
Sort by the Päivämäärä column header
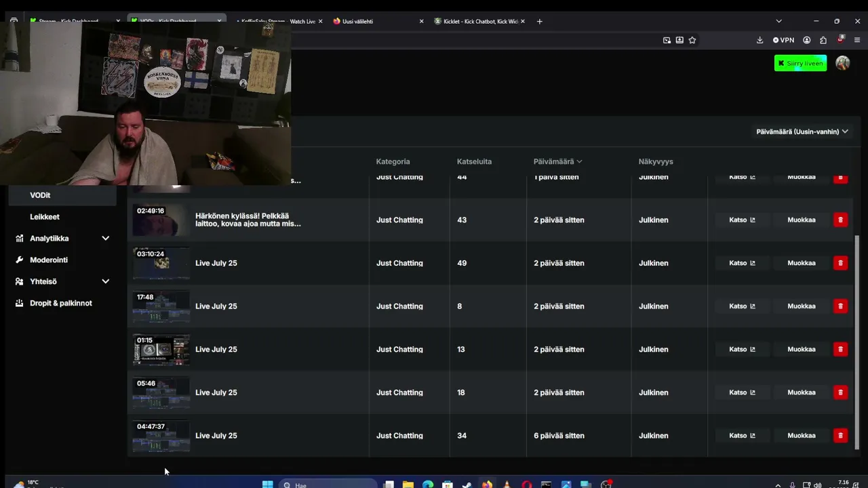pos(557,161)
